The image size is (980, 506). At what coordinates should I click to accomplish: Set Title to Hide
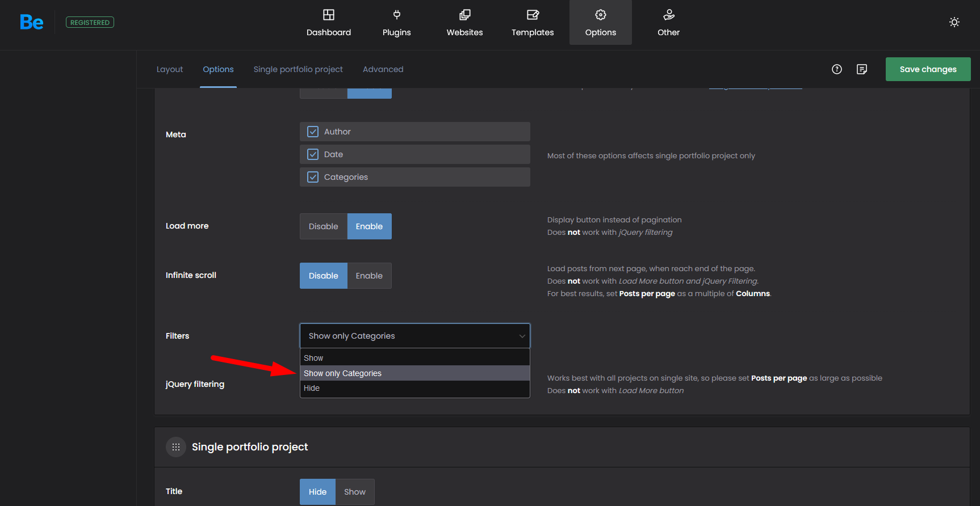pos(318,492)
